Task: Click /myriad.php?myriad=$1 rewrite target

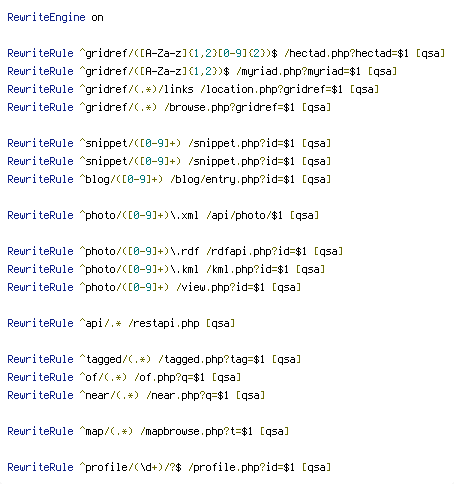Action: [x=298, y=71]
